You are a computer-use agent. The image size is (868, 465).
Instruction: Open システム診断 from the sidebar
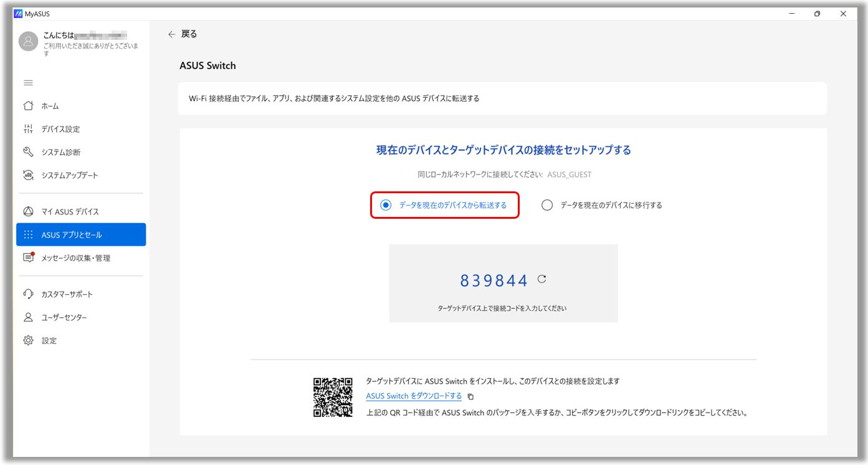click(81, 152)
